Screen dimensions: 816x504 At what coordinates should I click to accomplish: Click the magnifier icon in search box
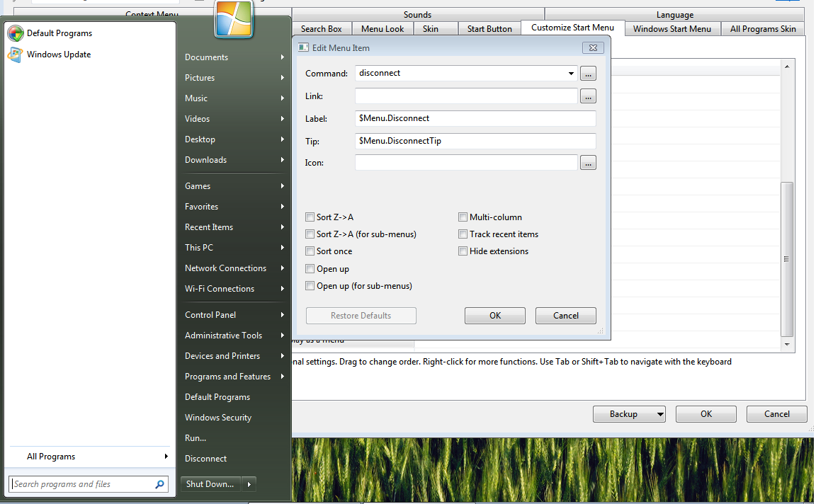[x=159, y=485]
